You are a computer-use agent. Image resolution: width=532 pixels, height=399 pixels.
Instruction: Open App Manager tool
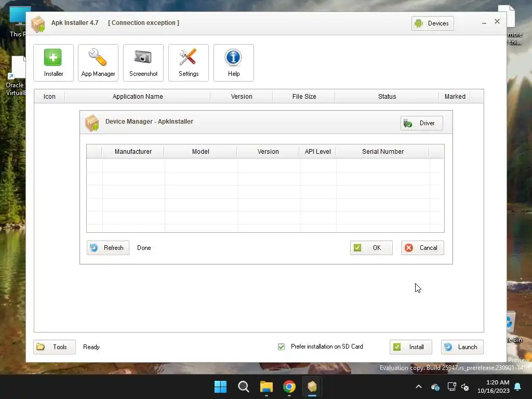98,63
